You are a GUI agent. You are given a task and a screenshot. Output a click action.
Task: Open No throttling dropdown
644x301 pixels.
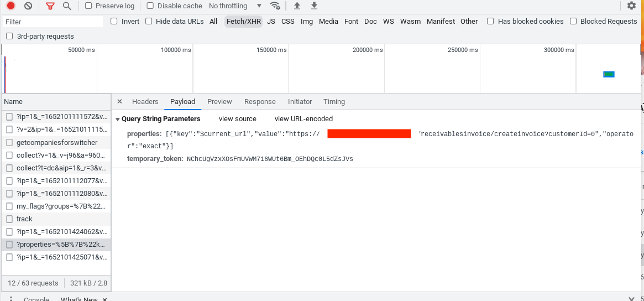tap(235, 6)
